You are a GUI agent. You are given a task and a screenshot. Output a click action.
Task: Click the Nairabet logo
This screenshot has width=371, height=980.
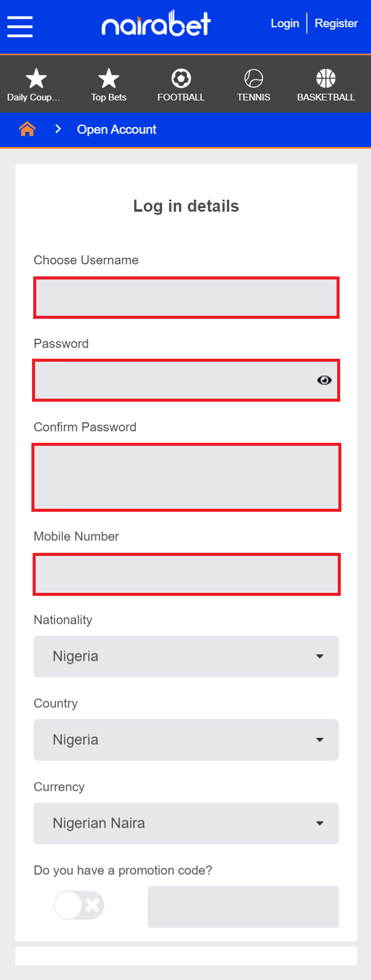pos(156,24)
